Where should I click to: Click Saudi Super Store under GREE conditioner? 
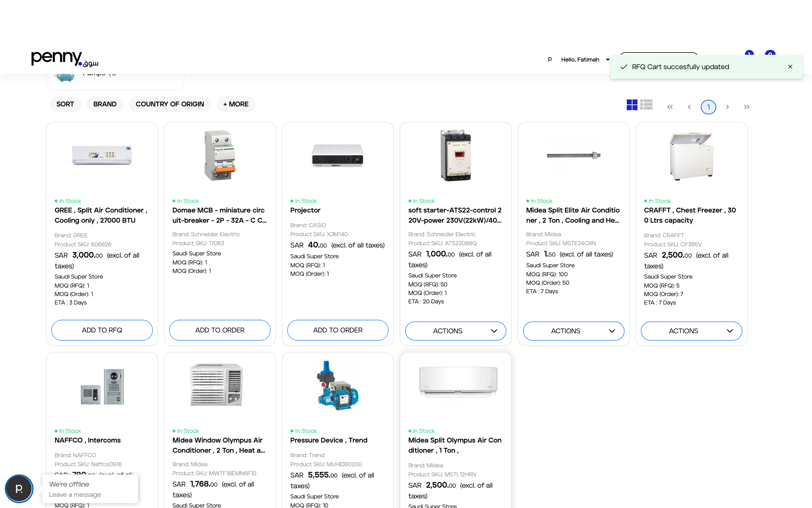[78, 277]
